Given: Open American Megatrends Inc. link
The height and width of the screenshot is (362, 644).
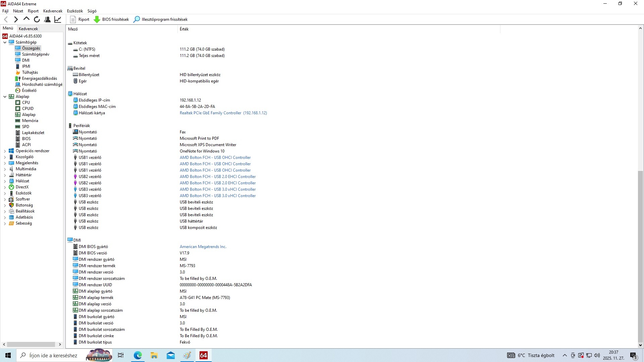Looking at the screenshot, I should coord(203,247).
